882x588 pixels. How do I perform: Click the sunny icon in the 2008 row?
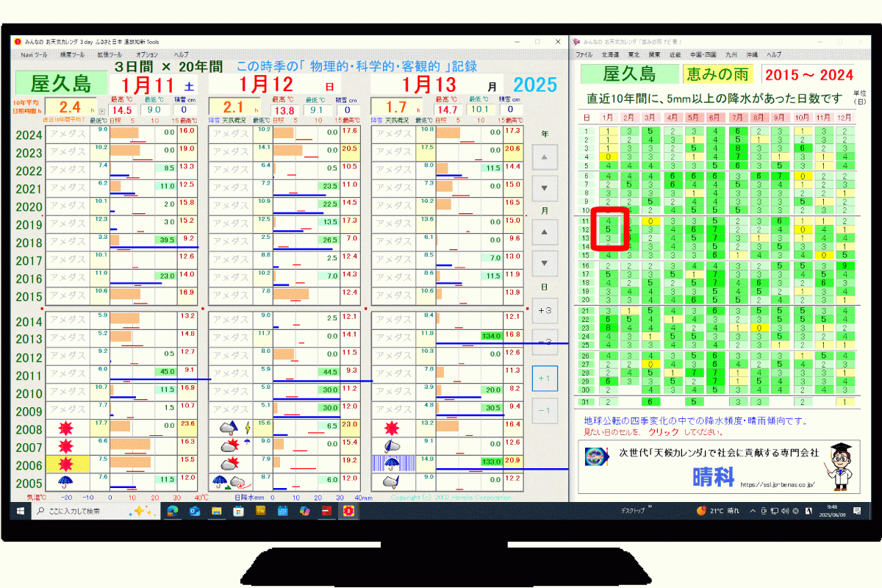66,428
